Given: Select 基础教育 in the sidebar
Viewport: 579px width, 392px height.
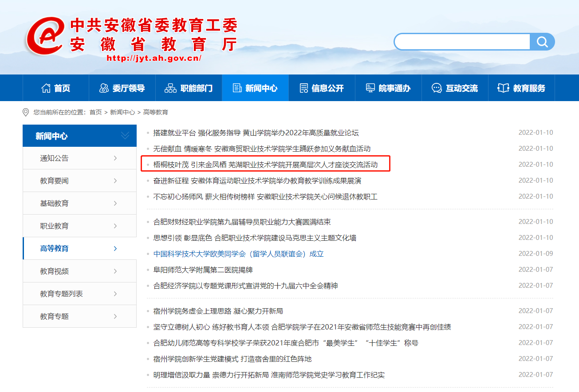Looking at the screenshot, I should 55,204.
